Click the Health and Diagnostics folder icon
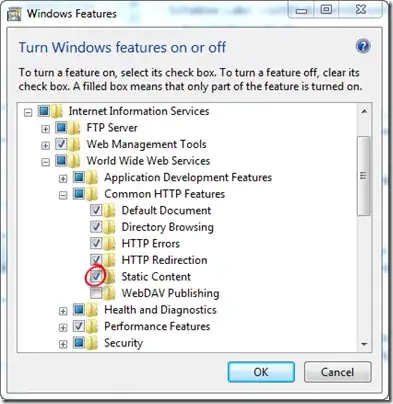Screen dimensions: 393x404 point(92,310)
